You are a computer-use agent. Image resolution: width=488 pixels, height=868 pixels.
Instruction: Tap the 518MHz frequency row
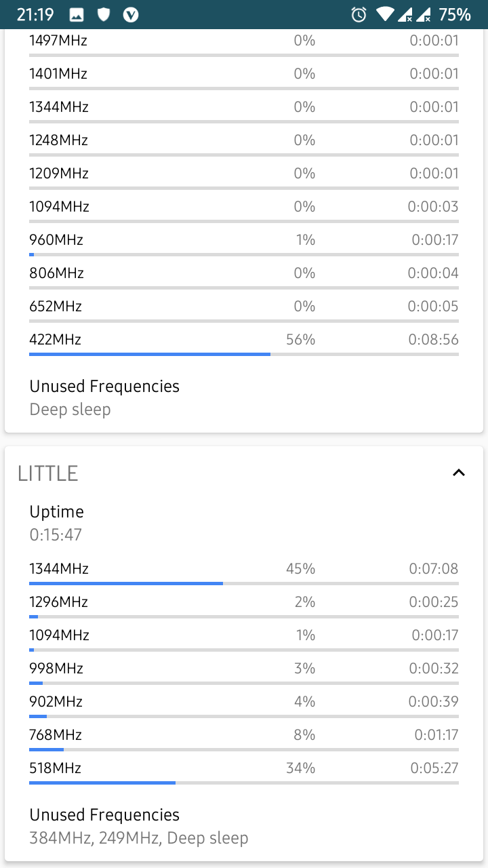coord(244,772)
